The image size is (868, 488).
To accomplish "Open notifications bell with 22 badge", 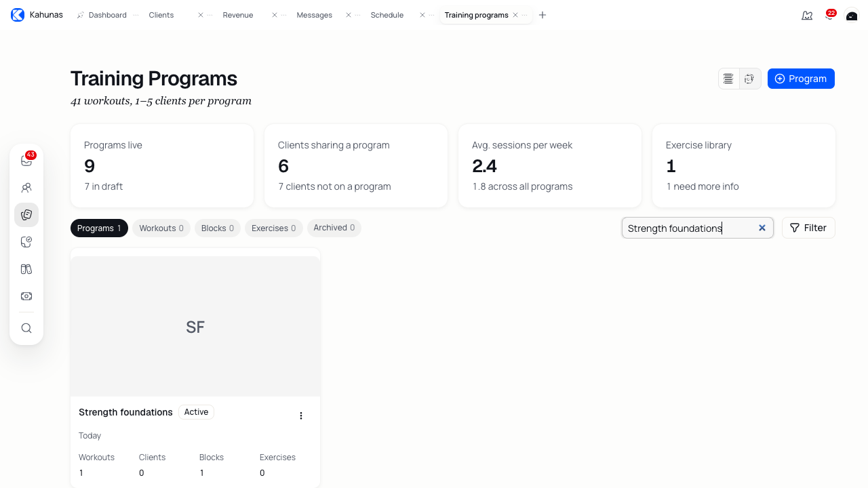I will 829,15.
